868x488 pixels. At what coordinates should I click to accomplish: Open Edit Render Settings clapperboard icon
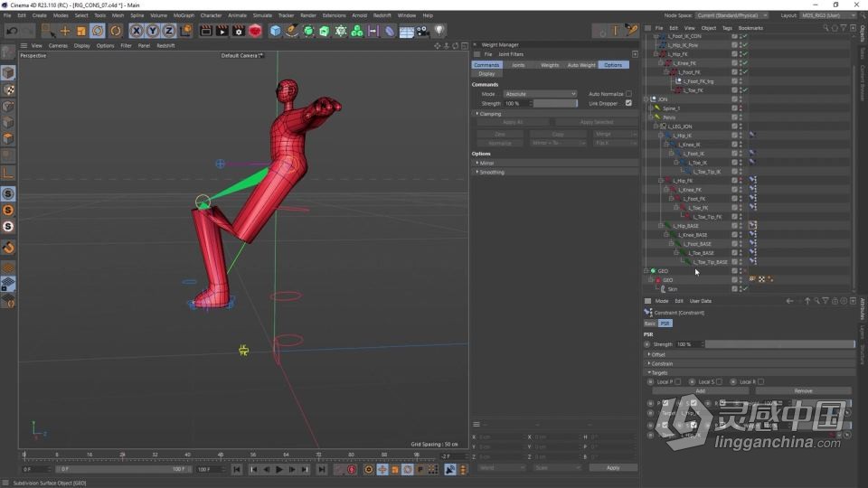tap(238, 31)
